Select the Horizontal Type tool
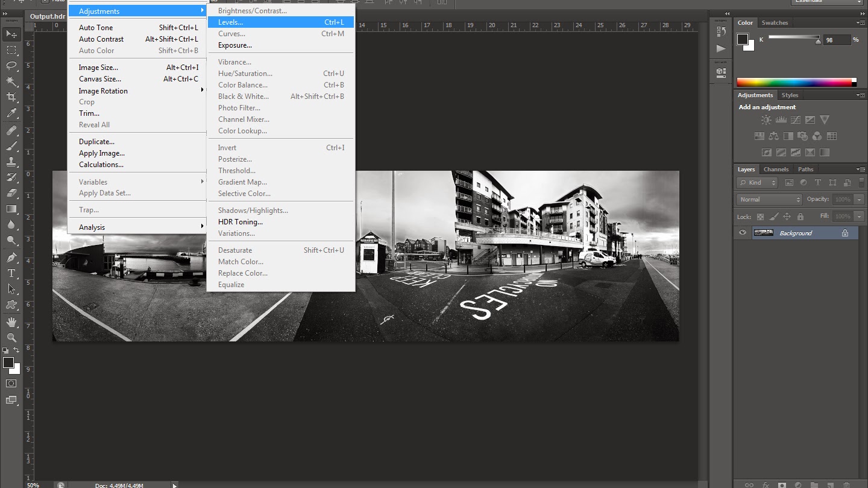 coord(11,273)
